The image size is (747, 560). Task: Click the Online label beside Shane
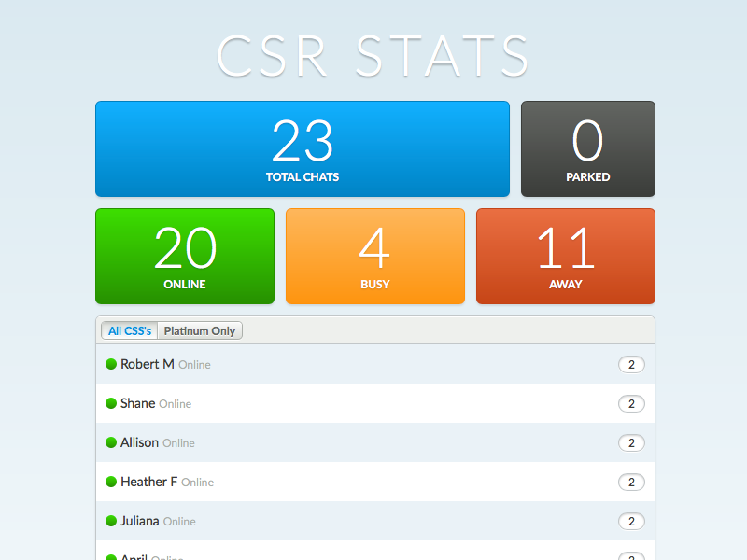pyautogui.click(x=177, y=403)
